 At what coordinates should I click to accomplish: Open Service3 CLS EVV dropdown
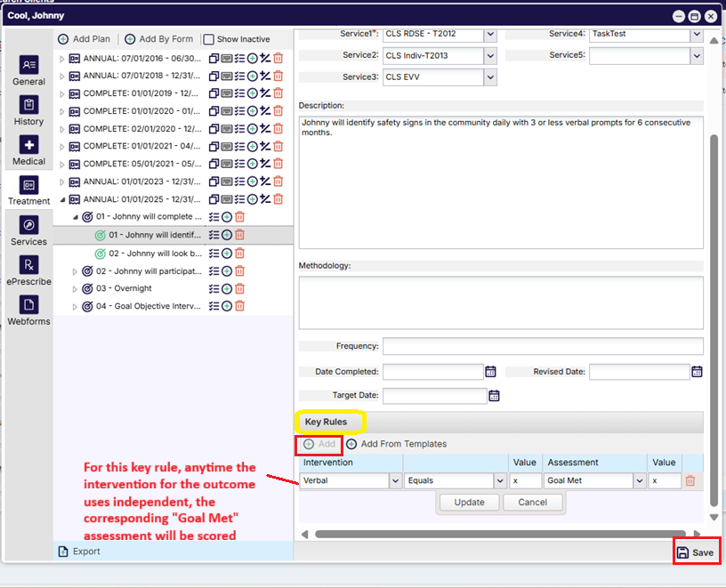(x=490, y=77)
